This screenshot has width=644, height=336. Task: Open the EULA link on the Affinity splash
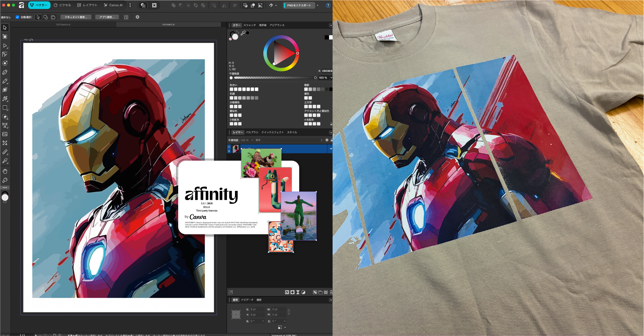click(x=207, y=207)
